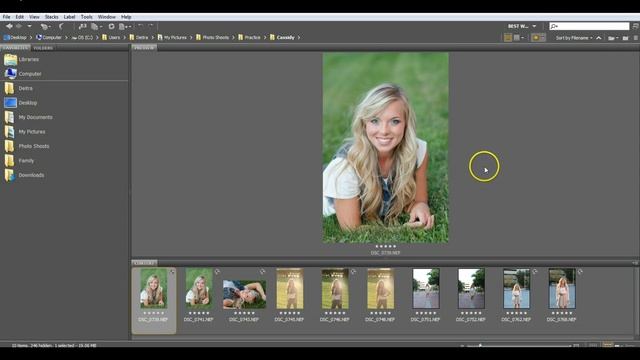The image size is (640, 360).
Task: Select the lying-down DSC_0743.NEF thumbnail
Action: click(244, 294)
